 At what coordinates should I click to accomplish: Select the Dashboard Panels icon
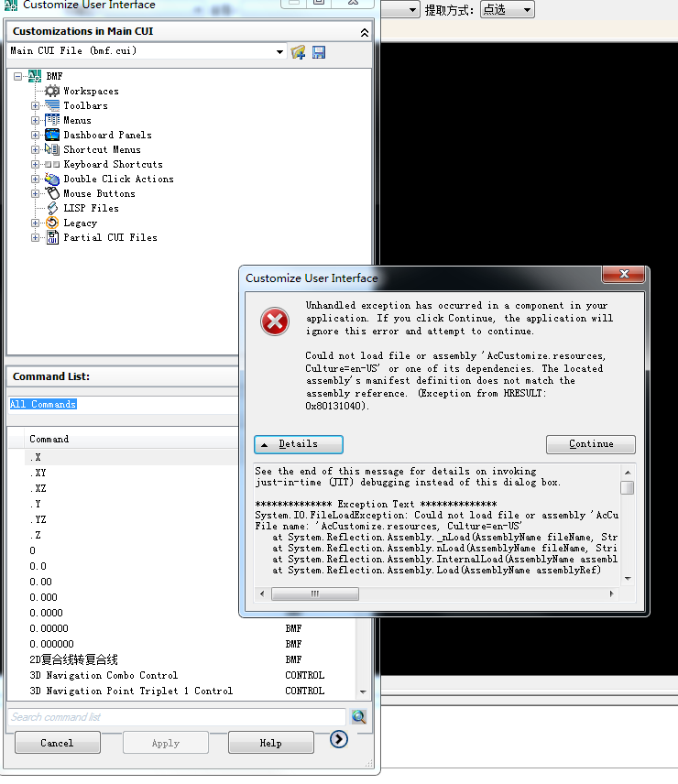(52, 135)
